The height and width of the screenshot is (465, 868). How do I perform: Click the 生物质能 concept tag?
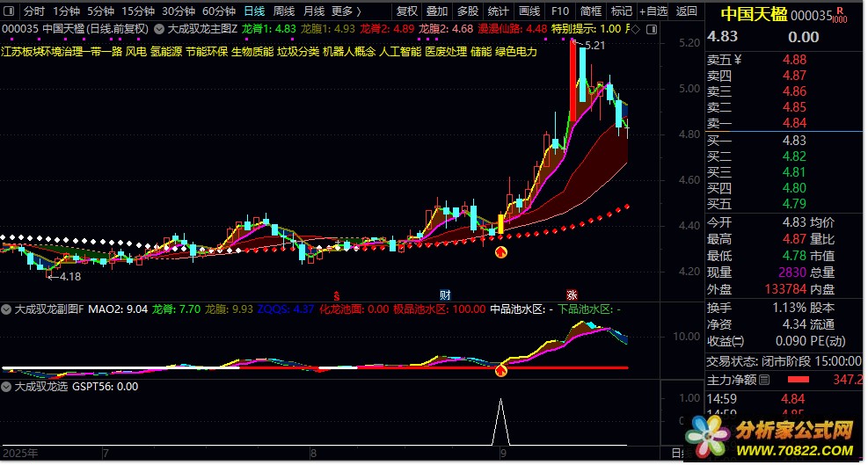252,52
